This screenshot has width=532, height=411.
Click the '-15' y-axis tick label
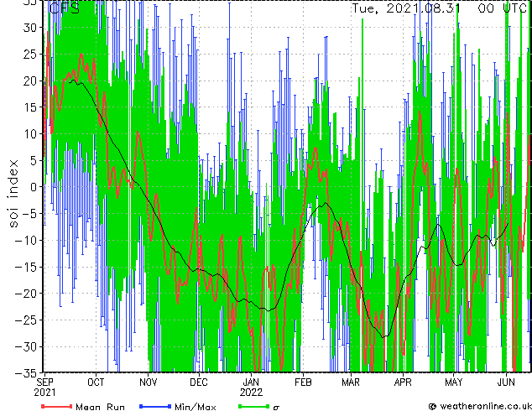[x=26, y=267]
